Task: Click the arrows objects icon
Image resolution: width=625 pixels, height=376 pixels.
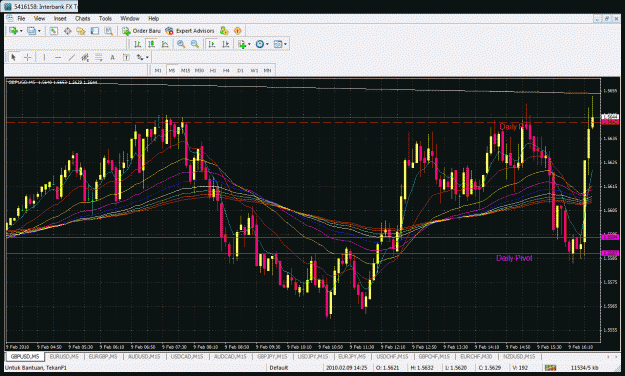Action: coord(140,57)
